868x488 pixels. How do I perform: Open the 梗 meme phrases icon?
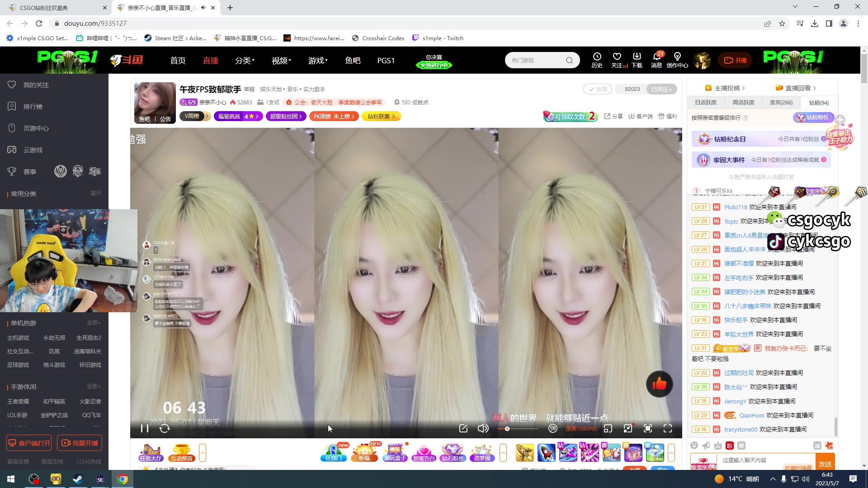pos(741,446)
